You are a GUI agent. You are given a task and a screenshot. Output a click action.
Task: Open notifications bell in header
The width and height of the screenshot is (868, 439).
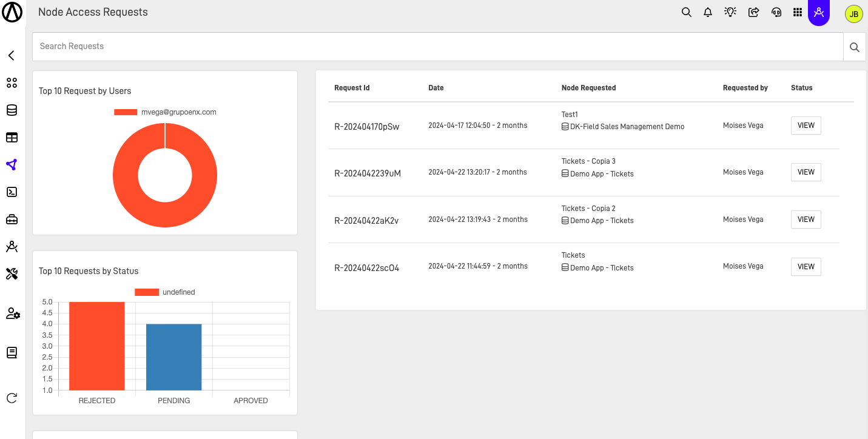(x=708, y=12)
